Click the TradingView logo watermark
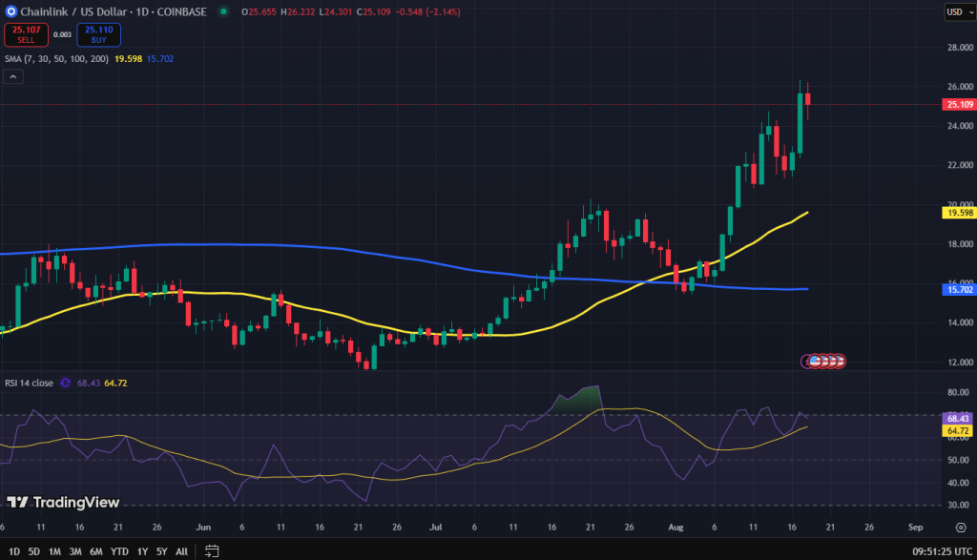The height and width of the screenshot is (560, 977). (63, 502)
